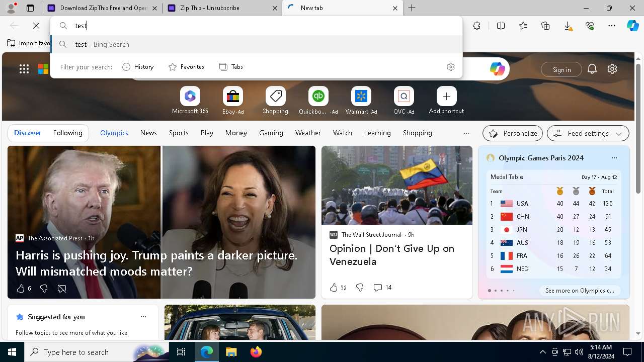The image size is (644, 362).
Task: Open Olympic Games card options menu
Action: [x=614, y=158]
